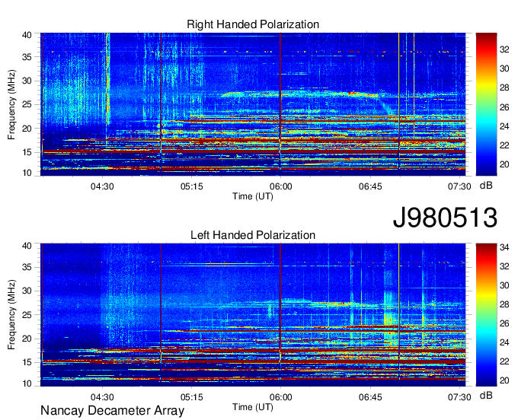Click the 34 value on the bottom colorbar
Screen dimensions: 518x420
click(504, 247)
